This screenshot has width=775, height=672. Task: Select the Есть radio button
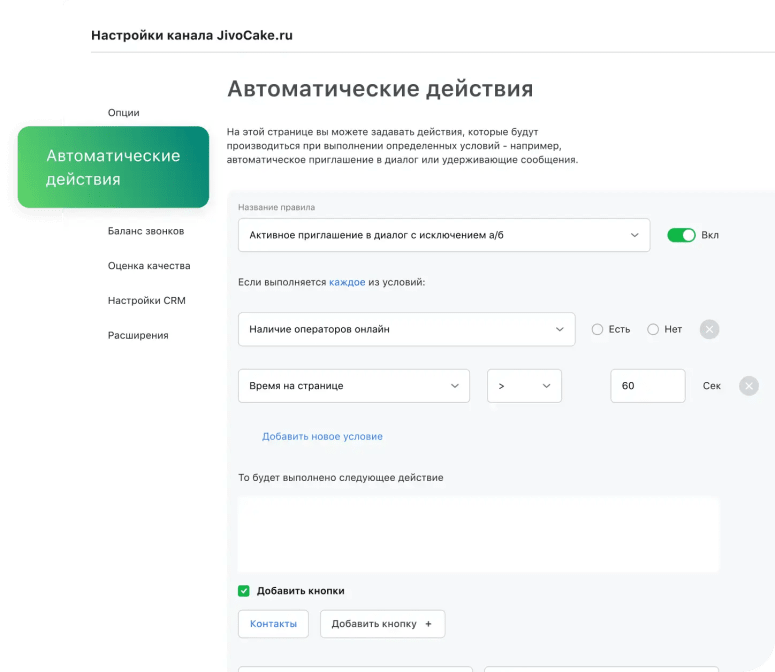[597, 329]
